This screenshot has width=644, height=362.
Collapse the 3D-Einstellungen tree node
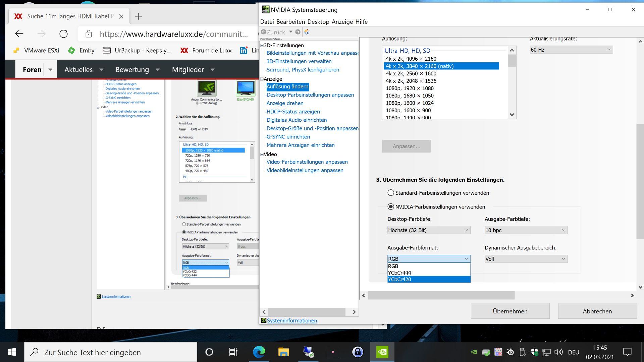click(262, 46)
